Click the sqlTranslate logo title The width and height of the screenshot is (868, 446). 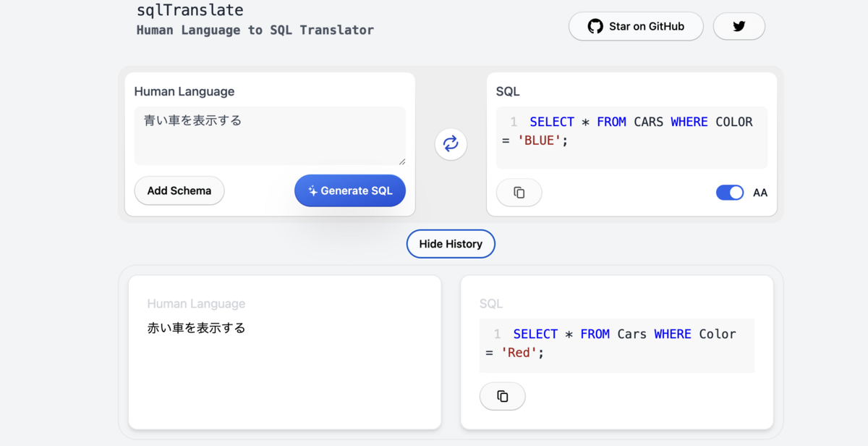pos(189,10)
